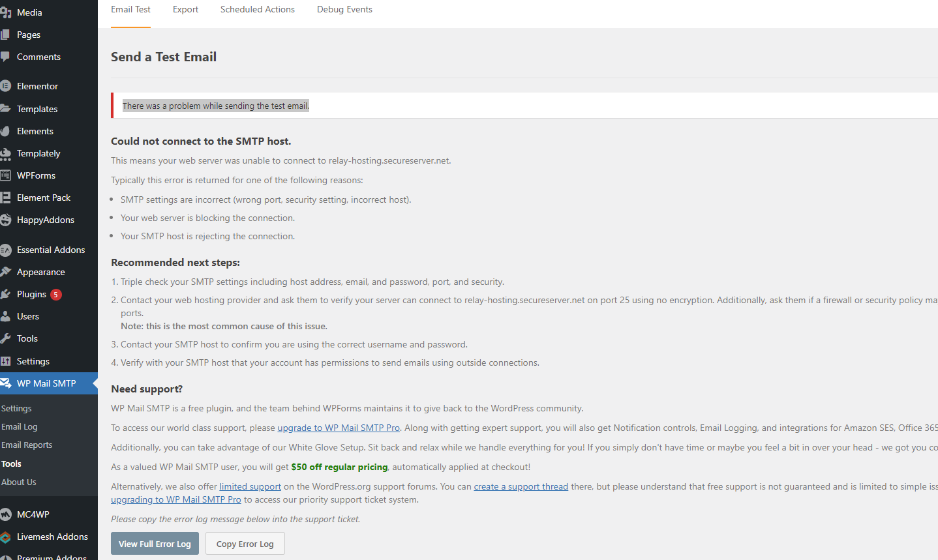Open Templately menu item
This screenshot has width=938, height=560.
click(x=38, y=153)
